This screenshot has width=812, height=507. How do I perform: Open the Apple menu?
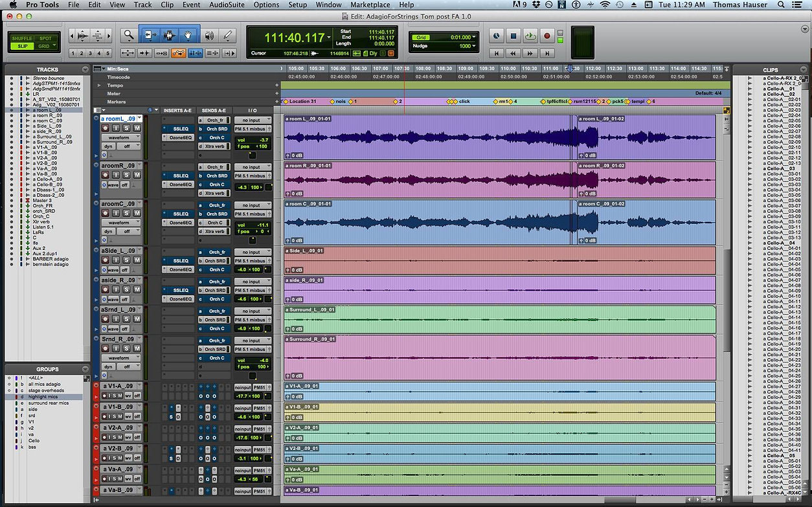coord(12,5)
